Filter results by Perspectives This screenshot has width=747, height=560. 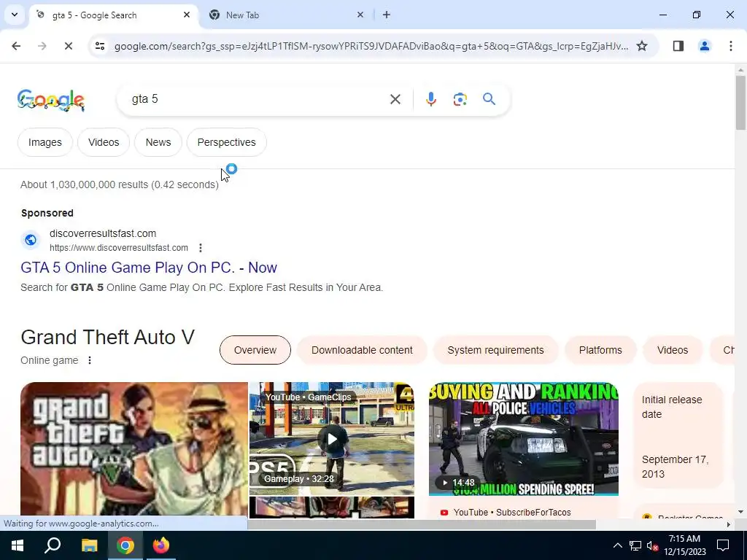(226, 142)
